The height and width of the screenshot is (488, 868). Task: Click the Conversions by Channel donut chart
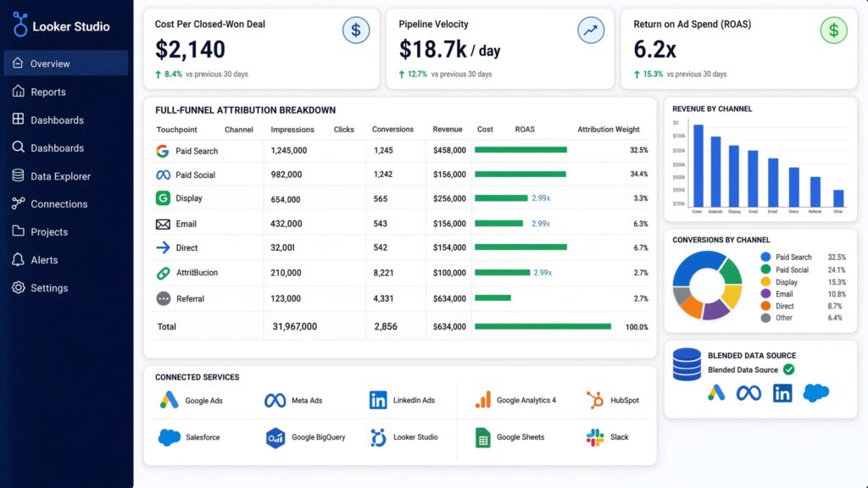[708, 285]
